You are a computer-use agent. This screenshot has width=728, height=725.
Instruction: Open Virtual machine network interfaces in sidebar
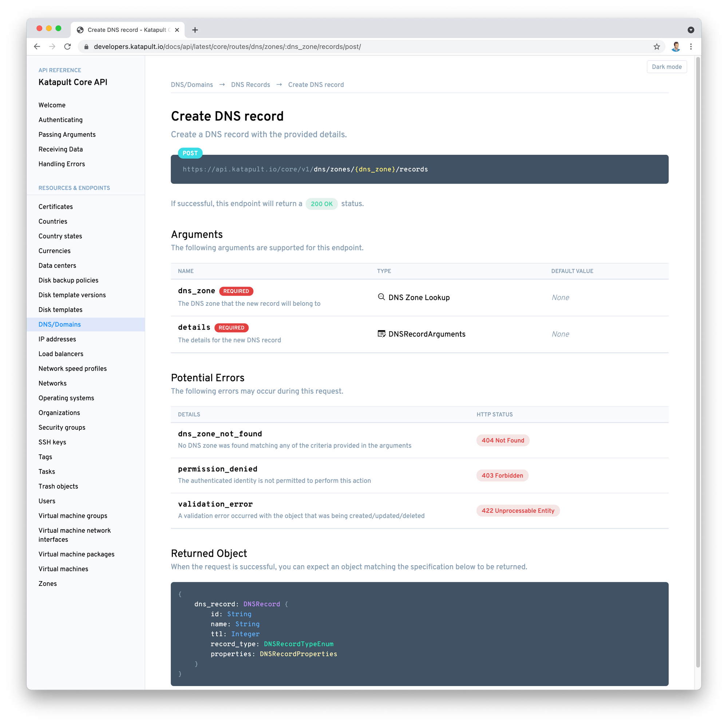(75, 535)
